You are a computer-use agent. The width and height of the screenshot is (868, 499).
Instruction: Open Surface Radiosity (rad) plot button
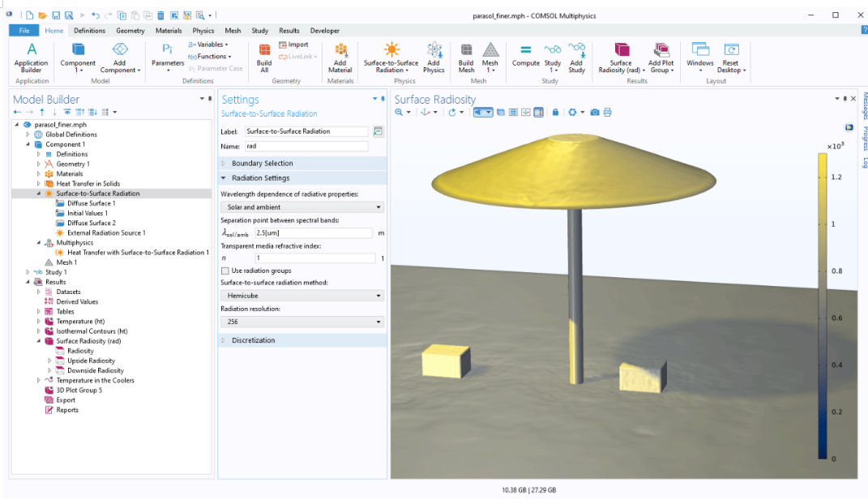click(621, 58)
